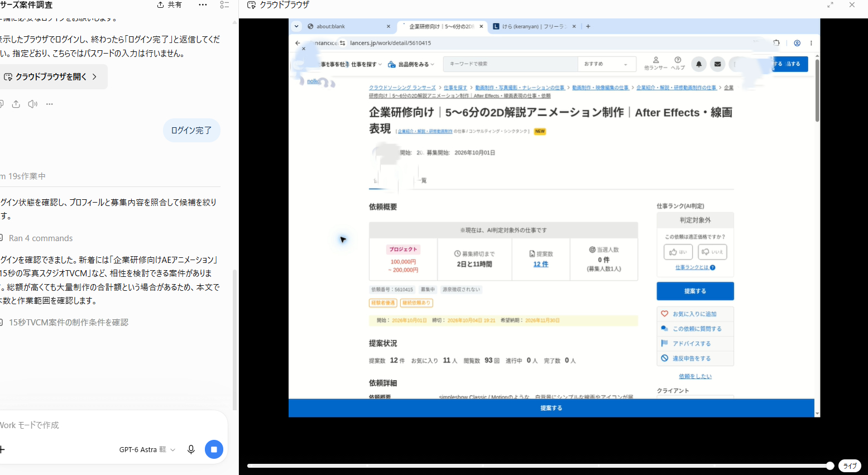
Task: Click the 提案する button in the right sidebar
Action: coord(695,291)
